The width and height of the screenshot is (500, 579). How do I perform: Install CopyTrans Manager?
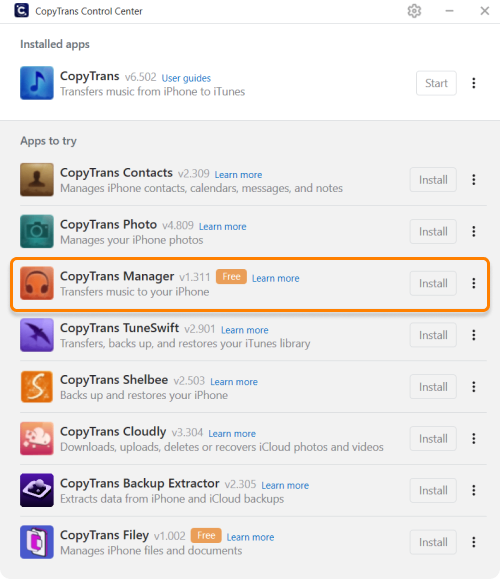coord(433,283)
